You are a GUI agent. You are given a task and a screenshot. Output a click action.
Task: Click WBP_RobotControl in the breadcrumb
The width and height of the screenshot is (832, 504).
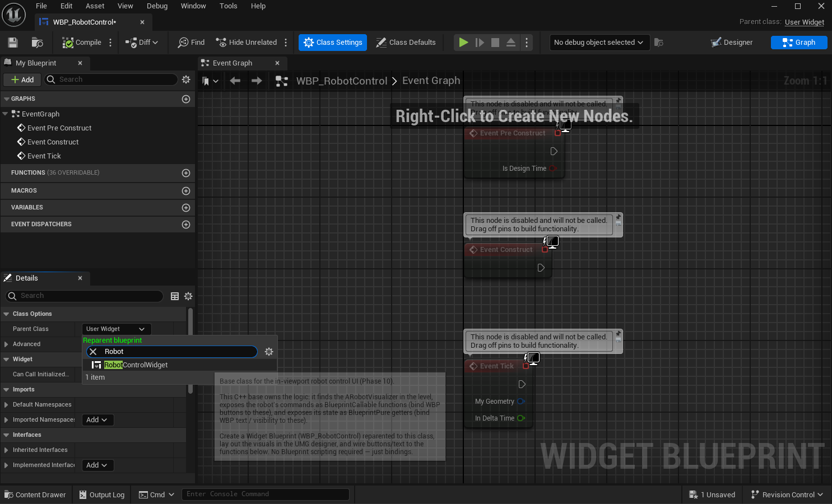342,81
